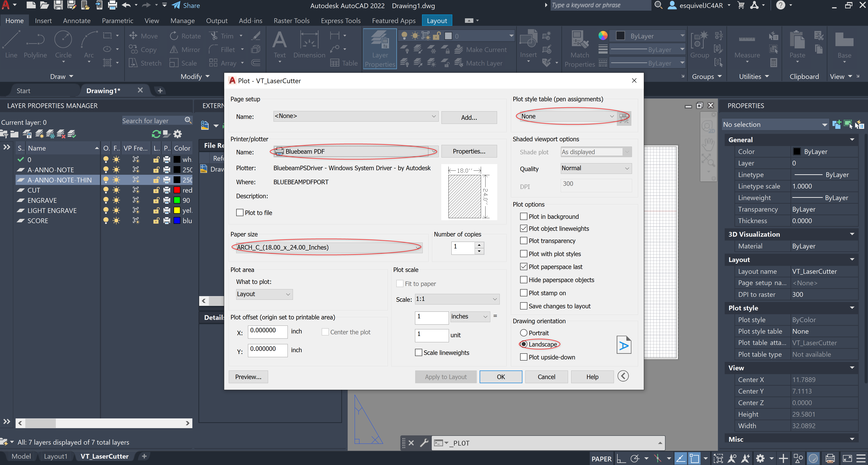Screen dimensions: 868x465
Task: Click the green color swatch of ENGRAVE layer
Action: click(177, 200)
